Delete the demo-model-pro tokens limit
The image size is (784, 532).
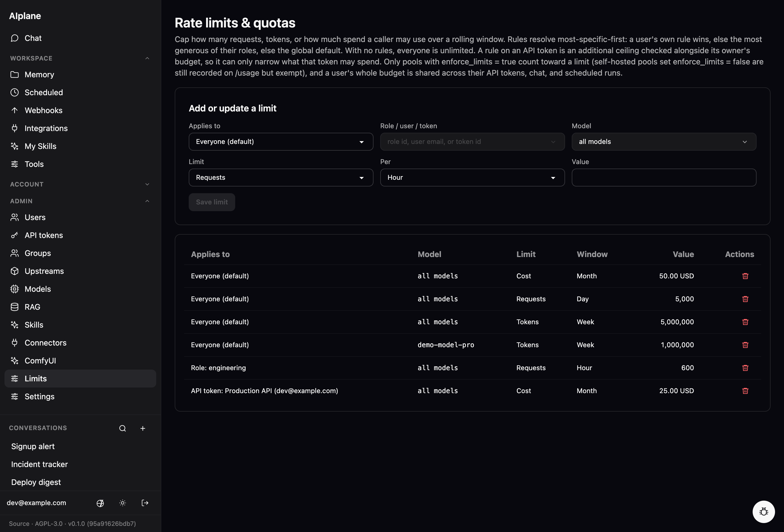[x=745, y=345]
